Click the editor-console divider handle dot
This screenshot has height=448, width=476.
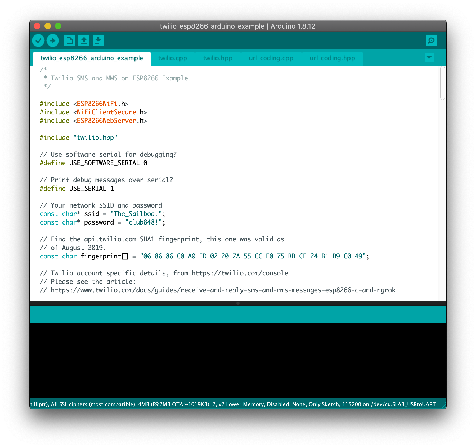pyautogui.click(x=238, y=303)
